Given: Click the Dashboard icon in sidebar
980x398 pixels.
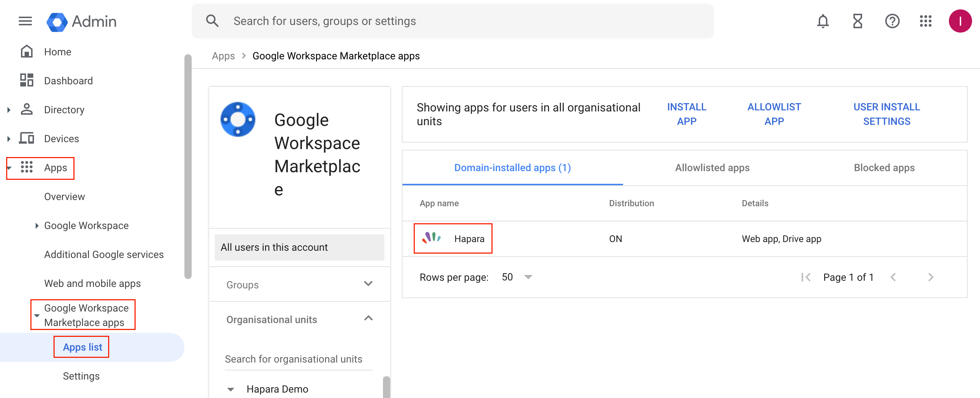Looking at the screenshot, I should point(27,80).
